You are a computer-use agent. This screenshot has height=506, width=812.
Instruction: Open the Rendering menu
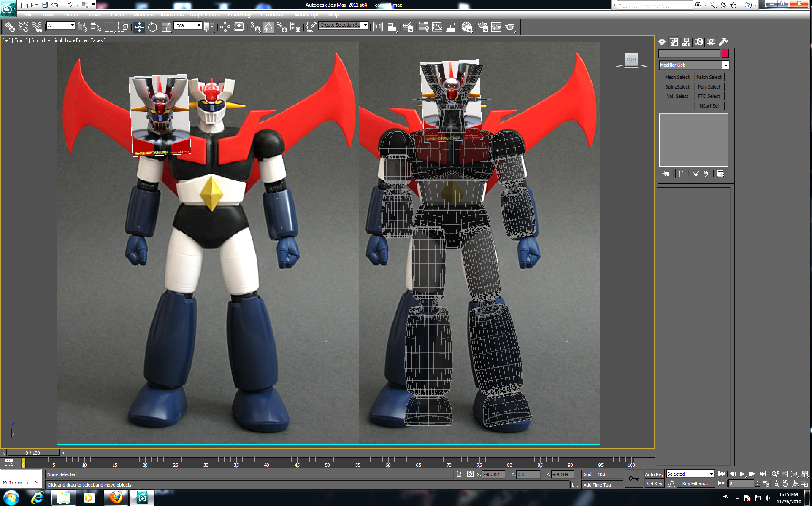pyautogui.click(x=239, y=15)
